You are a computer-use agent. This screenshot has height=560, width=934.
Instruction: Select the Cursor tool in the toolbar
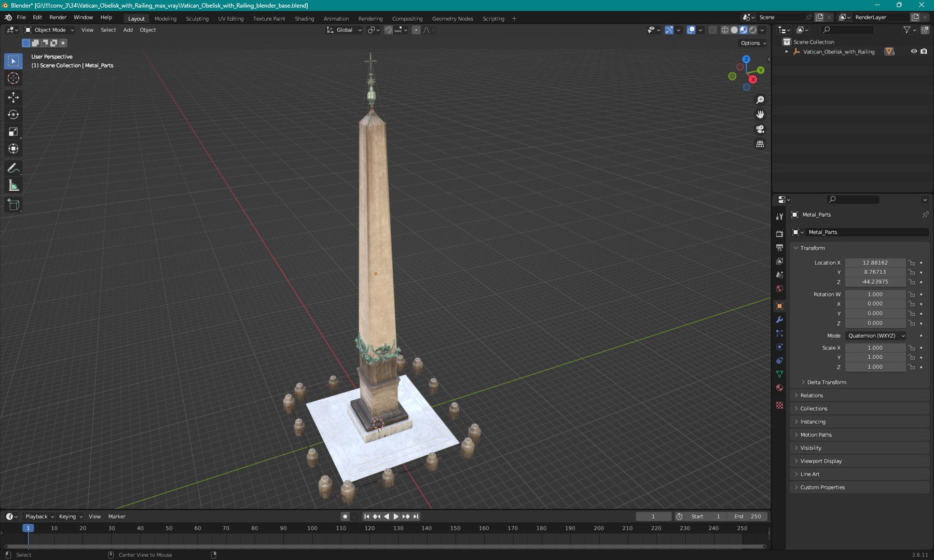[13, 78]
